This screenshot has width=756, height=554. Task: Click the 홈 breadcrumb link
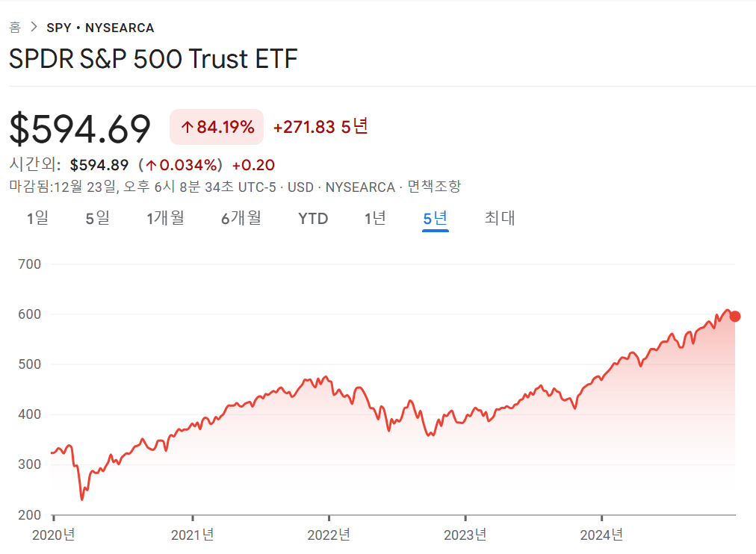(15, 28)
